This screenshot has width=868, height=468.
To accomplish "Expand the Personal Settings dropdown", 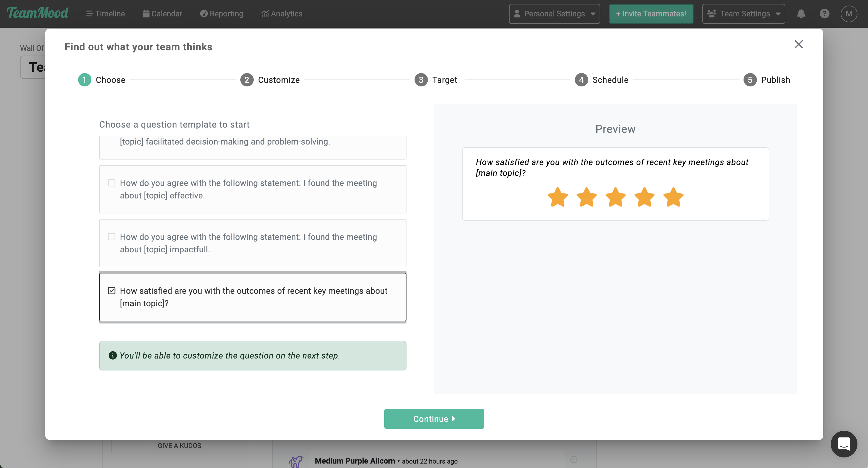I will point(554,14).
